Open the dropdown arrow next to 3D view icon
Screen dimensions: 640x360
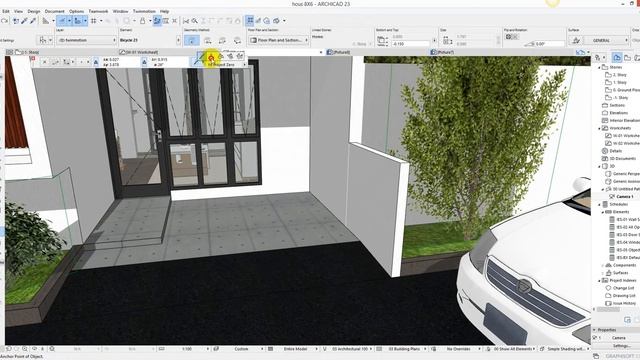pos(284,20)
